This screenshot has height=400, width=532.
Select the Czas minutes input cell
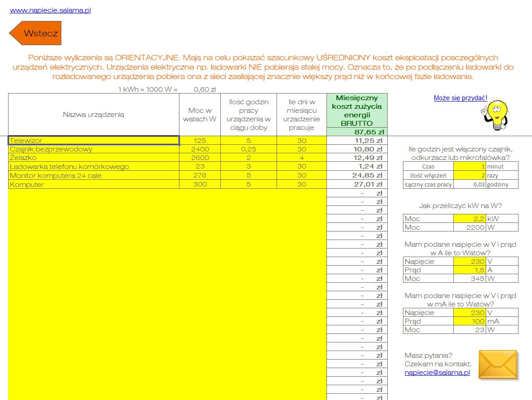pos(469,166)
